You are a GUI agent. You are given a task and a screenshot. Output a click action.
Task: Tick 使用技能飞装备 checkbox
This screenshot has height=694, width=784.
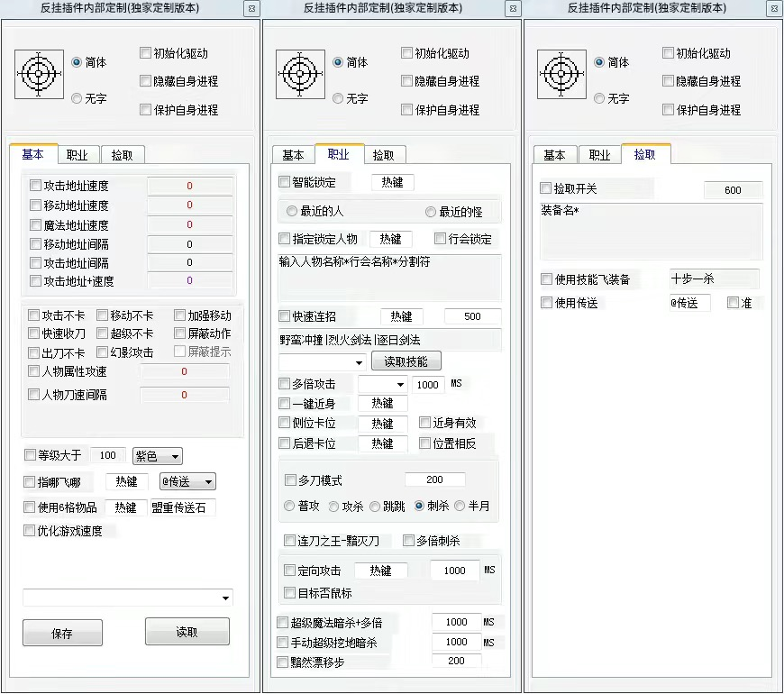point(546,279)
